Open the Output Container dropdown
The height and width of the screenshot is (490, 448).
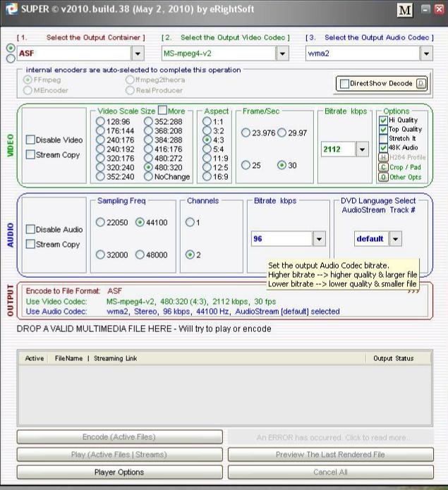138,54
